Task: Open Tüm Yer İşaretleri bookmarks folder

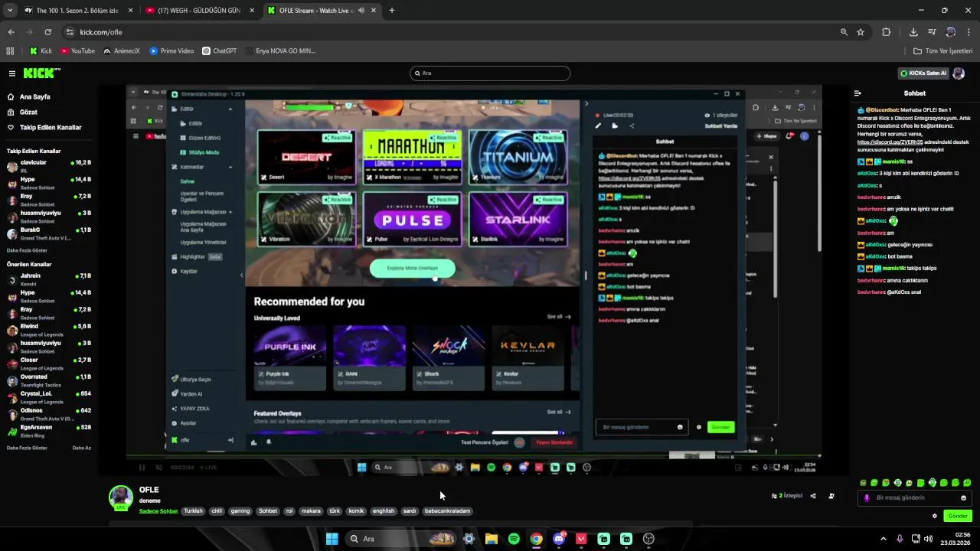Action: (943, 51)
